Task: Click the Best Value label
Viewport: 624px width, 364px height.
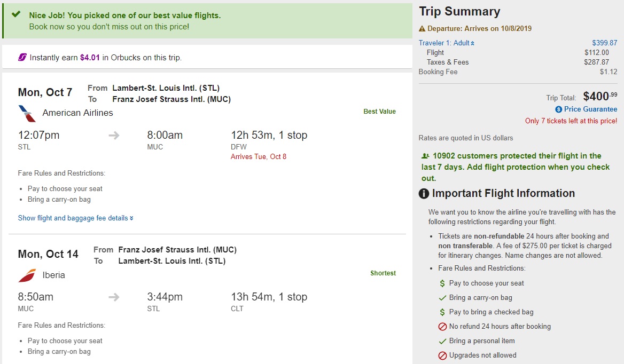Action: pyautogui.click(x=379, y=112)
